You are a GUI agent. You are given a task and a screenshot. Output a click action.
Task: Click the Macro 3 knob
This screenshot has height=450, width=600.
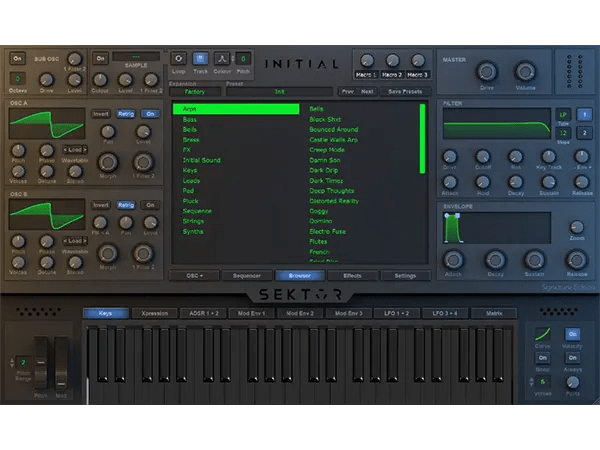(x=418, y=60)
